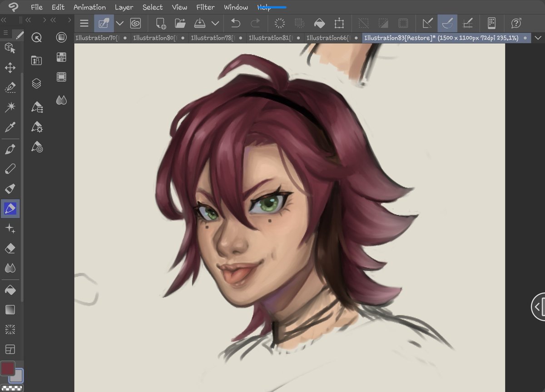The height and width of the screenshot is (392, 545).
Task: Expand the collapsed right-side palette handle
Action: [x=538, y=307]
